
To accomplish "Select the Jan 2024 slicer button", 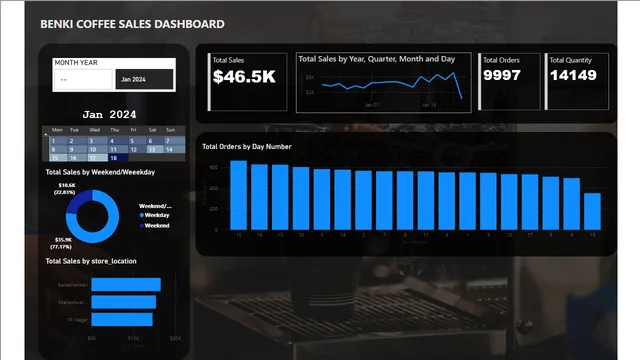I will [x=144, y=79].
